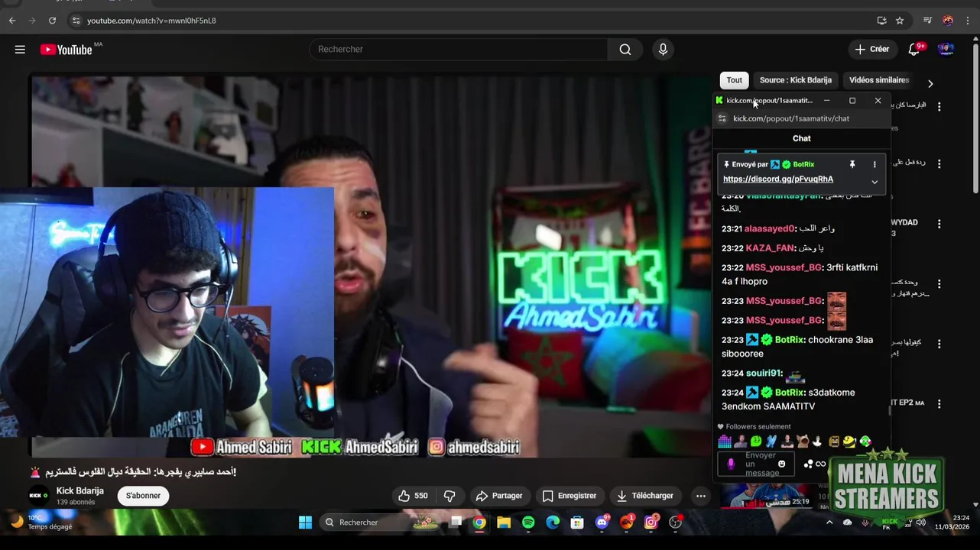Viewport: 980px width, 550px height.
Task: Open Spotify from the taskbar
Action: [528, 522]
